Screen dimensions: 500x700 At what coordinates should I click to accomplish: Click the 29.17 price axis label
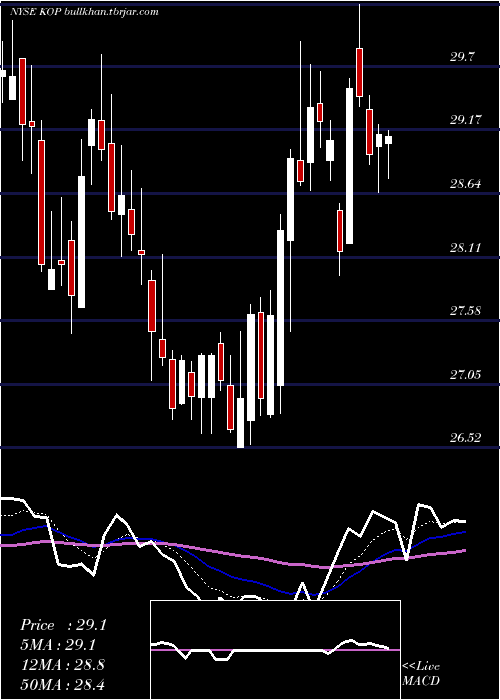pos(466,120)
